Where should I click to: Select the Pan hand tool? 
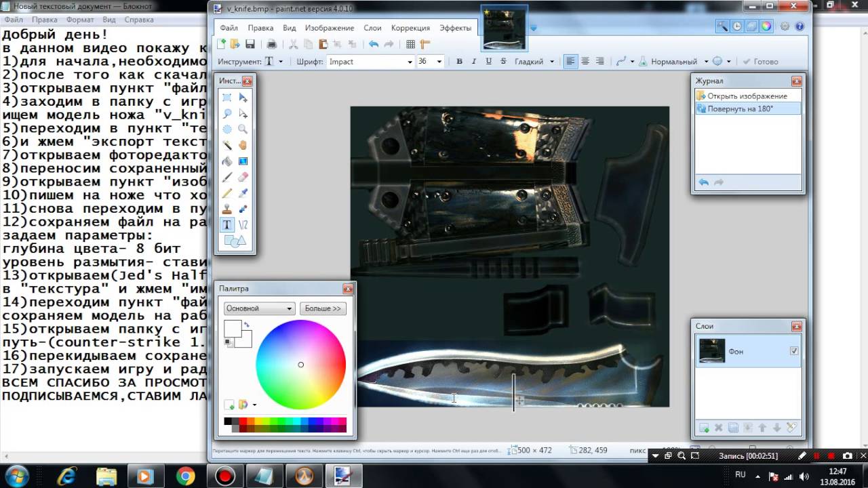pyautogui.click(x=243, y=145)
